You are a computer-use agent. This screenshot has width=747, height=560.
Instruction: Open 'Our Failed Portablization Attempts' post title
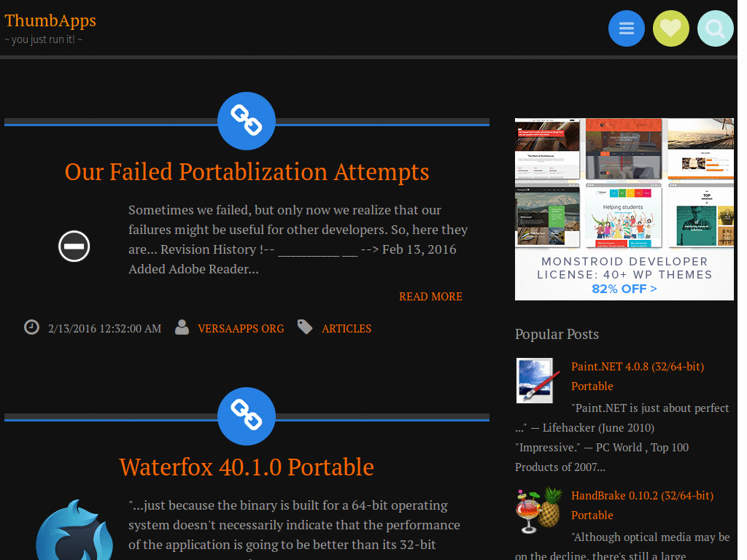[247, 172]
